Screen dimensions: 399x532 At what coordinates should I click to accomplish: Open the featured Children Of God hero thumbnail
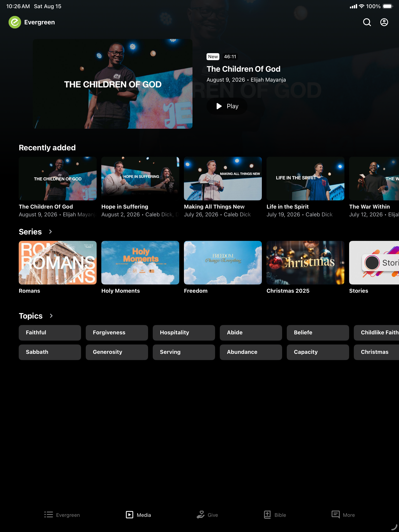click(x=113, y=84)
